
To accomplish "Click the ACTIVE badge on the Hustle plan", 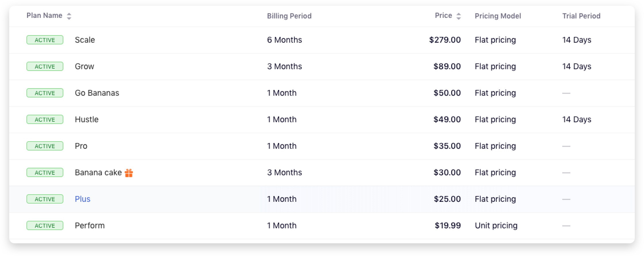I will point(45,119).
